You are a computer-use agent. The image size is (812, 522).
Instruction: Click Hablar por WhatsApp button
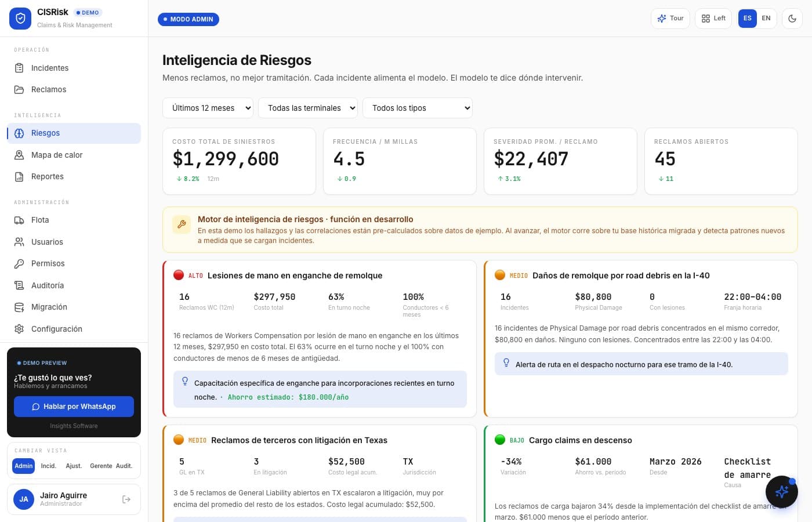click(74, 407)
